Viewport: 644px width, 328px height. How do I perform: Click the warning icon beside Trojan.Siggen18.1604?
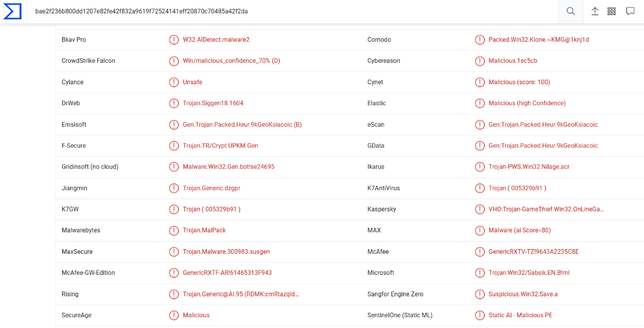[174, 103]
